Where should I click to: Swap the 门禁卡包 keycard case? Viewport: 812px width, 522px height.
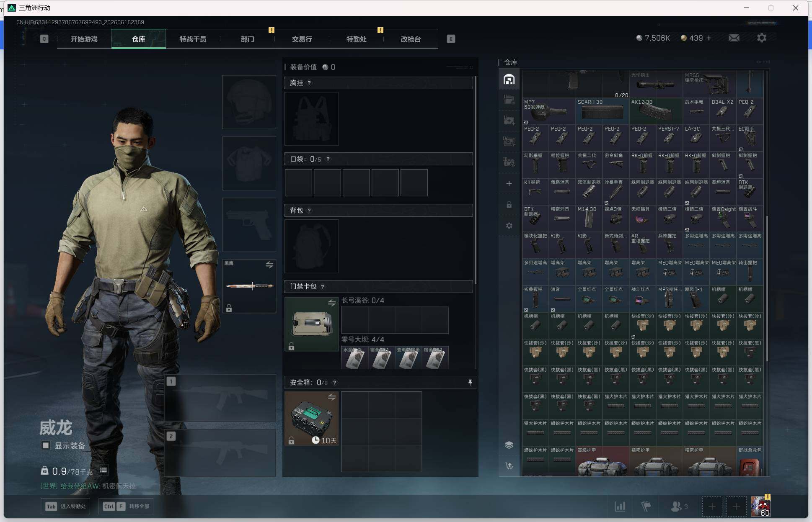(x=332, y=303)
